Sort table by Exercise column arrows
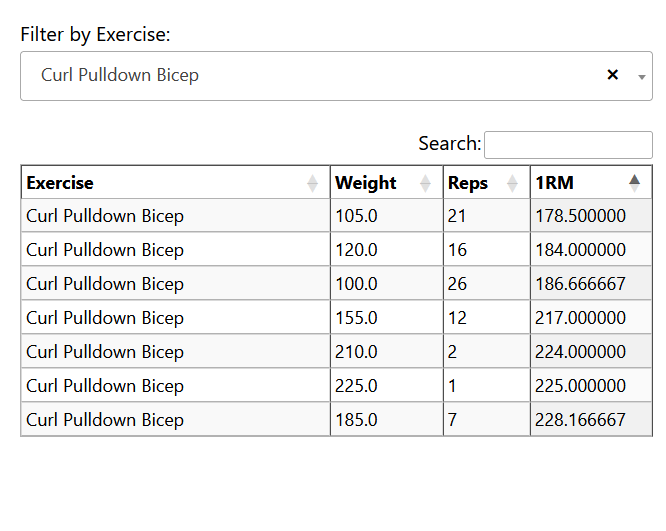The image size is (666, 531). pos(312,184)
